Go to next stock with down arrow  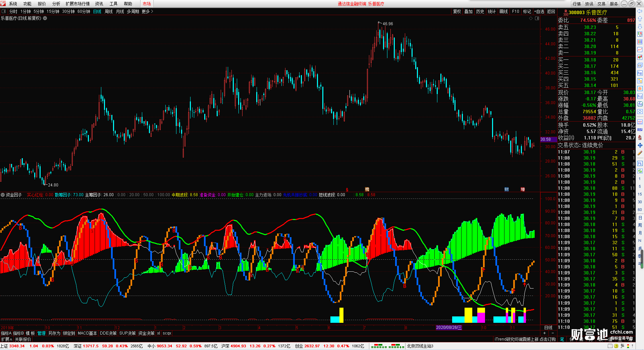[x=640, y=27]
